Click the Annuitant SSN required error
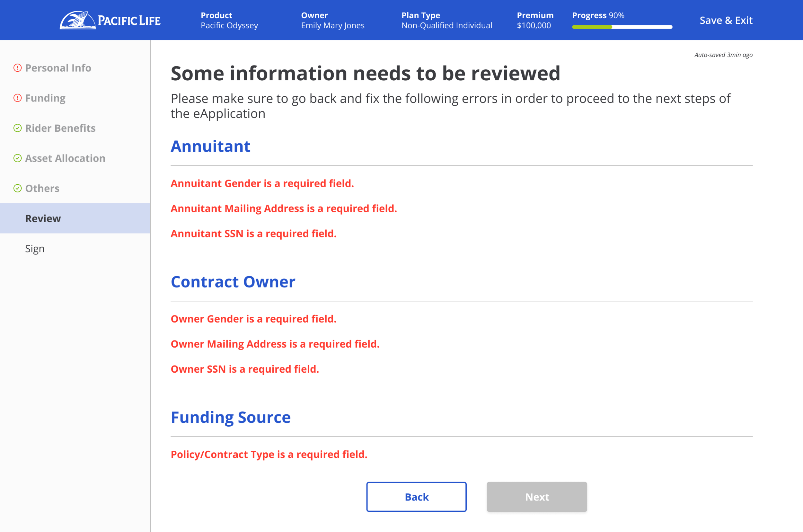This screenshot has height=532, width=803. [253, 234]
